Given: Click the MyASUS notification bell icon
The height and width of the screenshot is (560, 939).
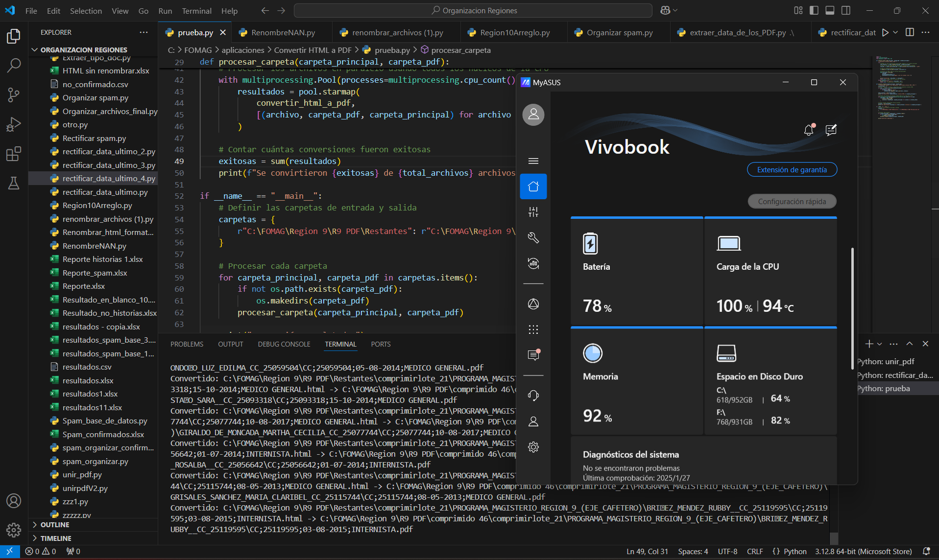Looking at the screenshot, I should click(809, 130).
